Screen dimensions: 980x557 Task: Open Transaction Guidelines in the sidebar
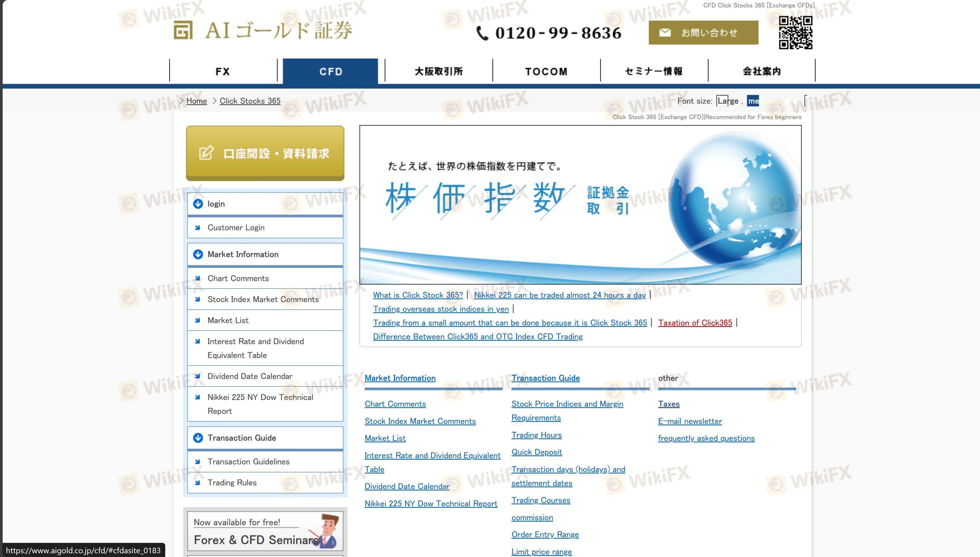coord(265,462)
